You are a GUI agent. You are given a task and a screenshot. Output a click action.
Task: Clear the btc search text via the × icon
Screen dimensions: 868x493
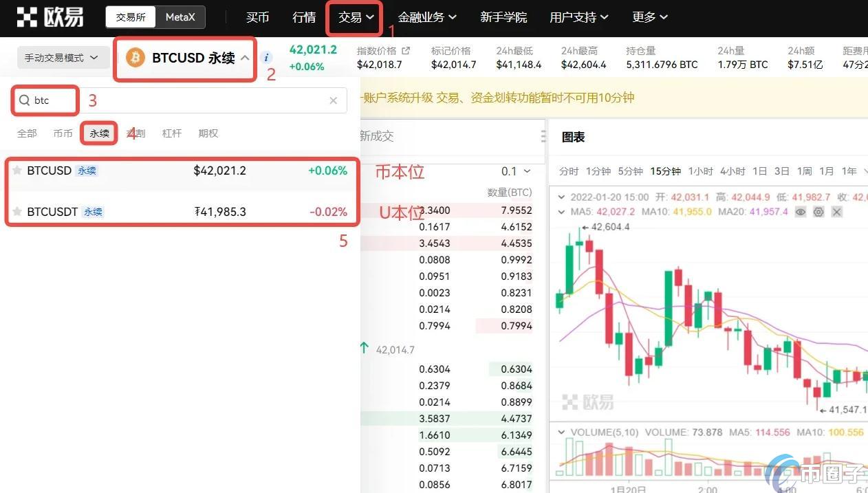(333, 100)
